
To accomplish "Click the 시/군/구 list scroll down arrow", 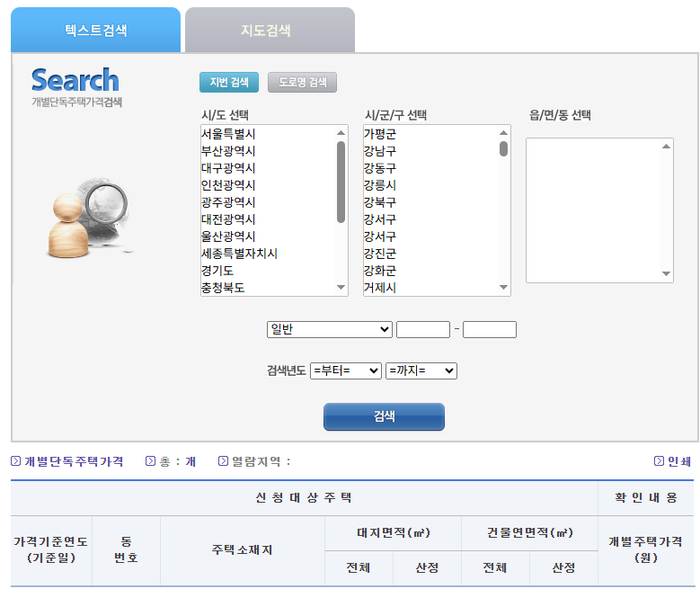I will pos(503,287).
